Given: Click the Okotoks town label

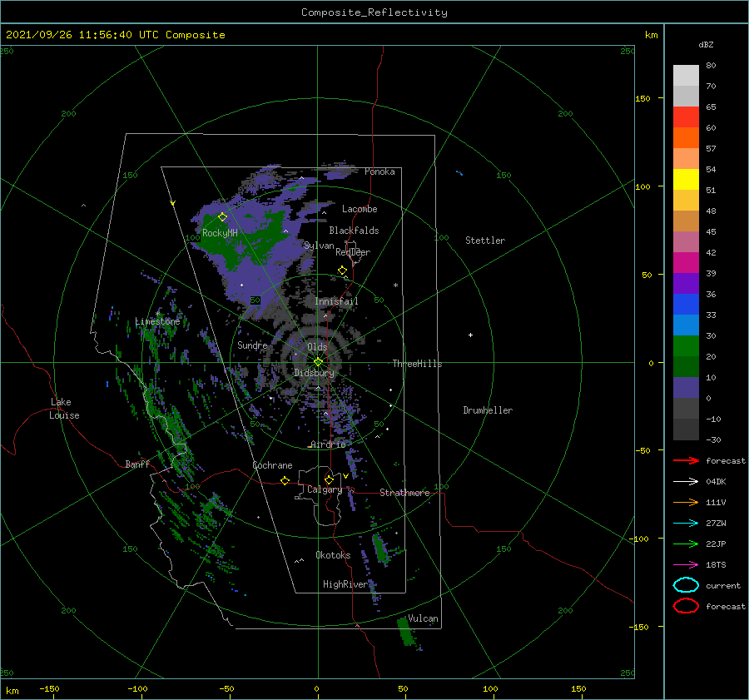Looking at the screenshot, I should [333, 555].
